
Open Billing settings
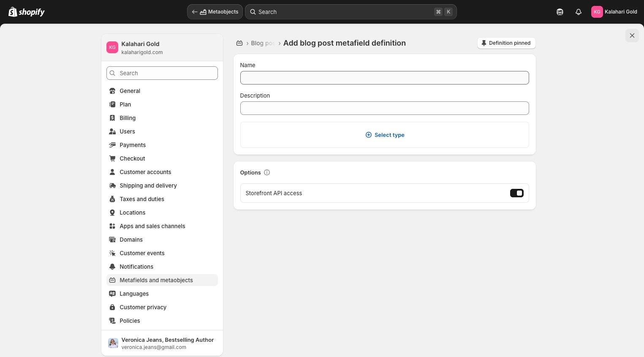coord(128,118)
